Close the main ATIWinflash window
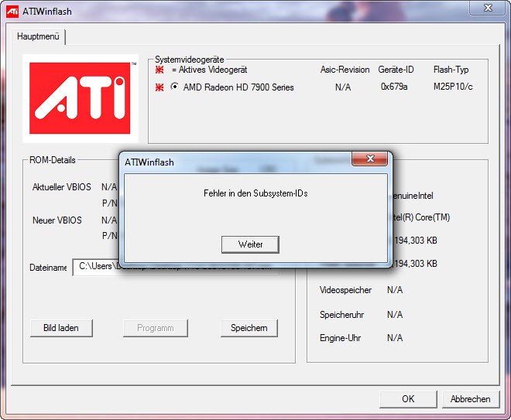Viewport: 511px width, 420px height. [x=488, y=7]
